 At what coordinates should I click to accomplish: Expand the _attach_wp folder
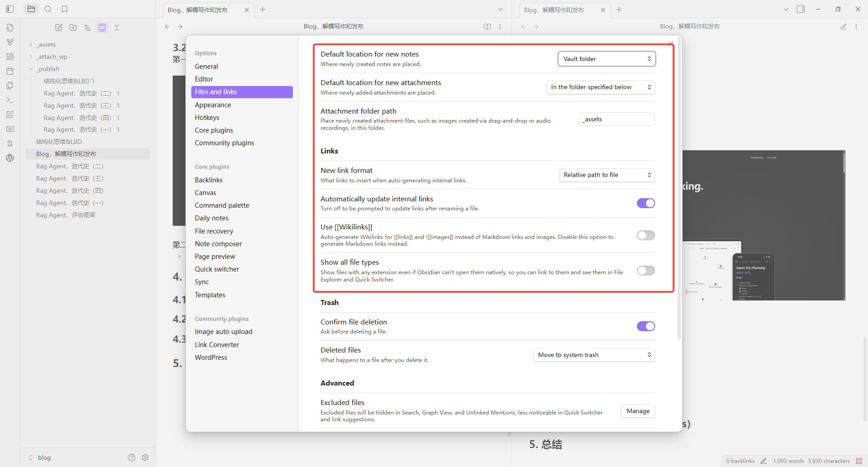tap(52, 57)
